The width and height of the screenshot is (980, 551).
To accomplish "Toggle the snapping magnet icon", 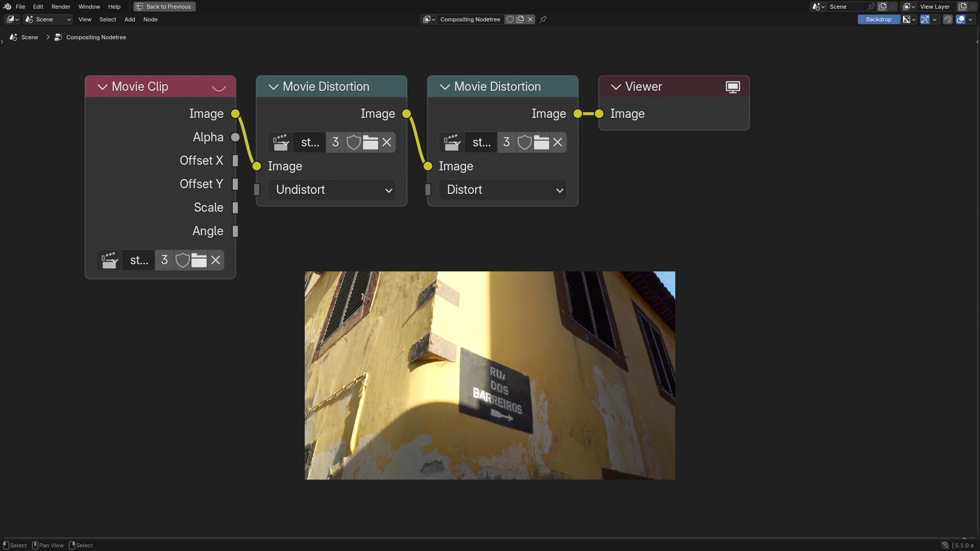I will coord(947,19).
